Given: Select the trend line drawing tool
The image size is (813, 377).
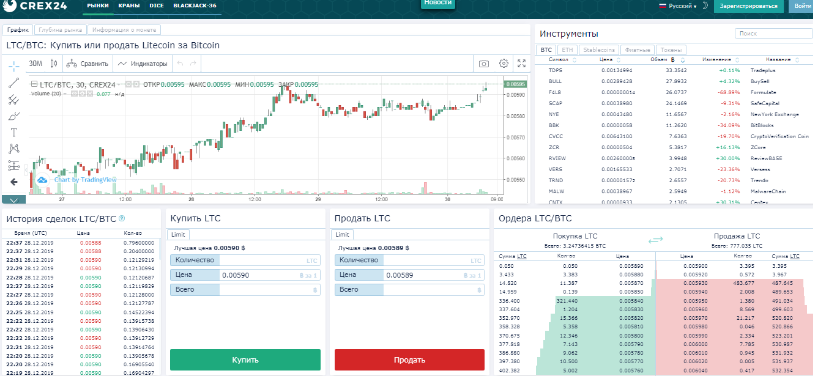Looking at the screenshot, I should click(x=14, y=82).
